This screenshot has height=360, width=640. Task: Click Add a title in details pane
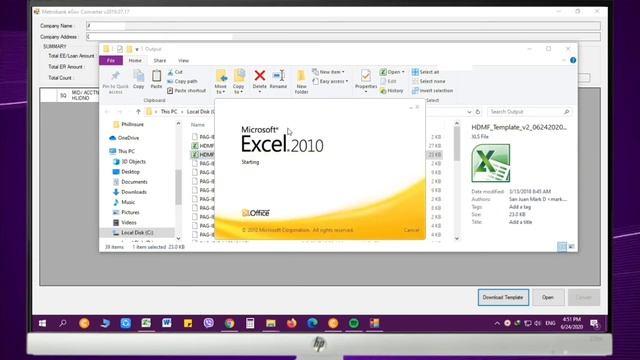coord(520,222)
